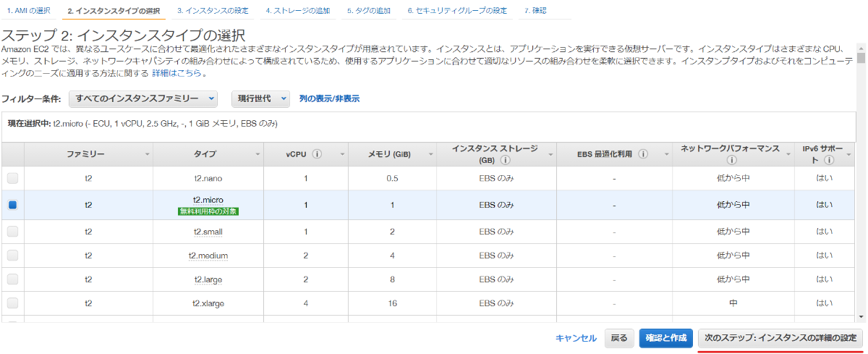Click the t2.small type link

pos(208,232)
